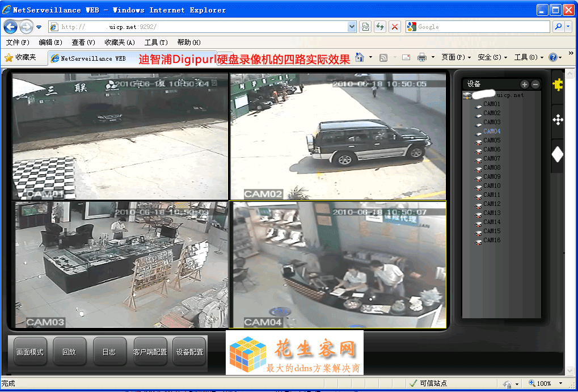This screenshot has height=392, width=578.
Task: Expand the print options dropdown arrow
Action: click(x=433, y=57)
